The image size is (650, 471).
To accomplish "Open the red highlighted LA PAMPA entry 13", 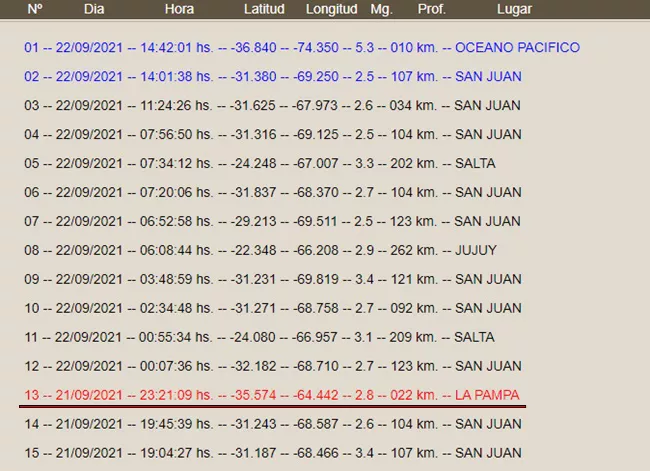I will click(272, 395).
